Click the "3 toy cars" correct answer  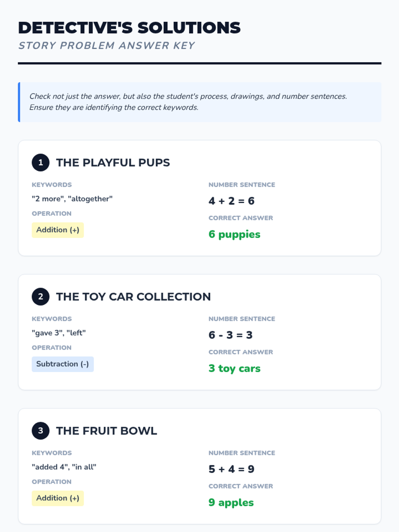click(234, 368)
